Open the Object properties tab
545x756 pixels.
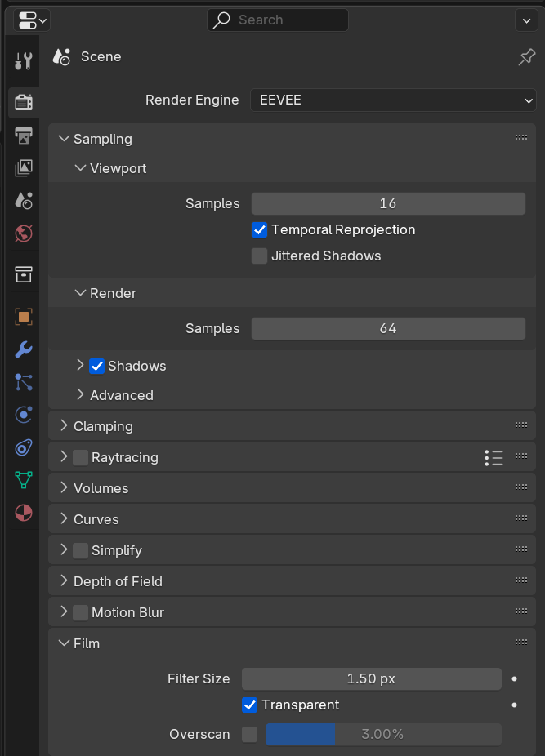[x=23, y=317]
